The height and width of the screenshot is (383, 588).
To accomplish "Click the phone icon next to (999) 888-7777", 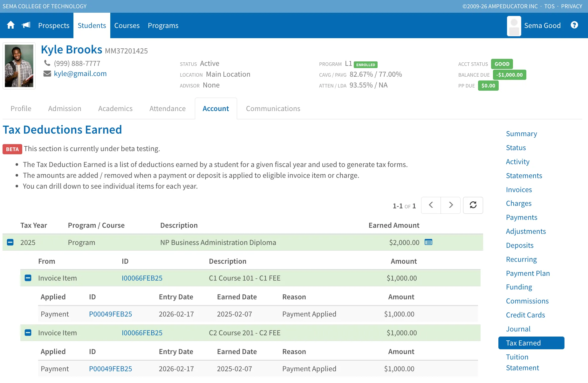I will coord(47,63).
